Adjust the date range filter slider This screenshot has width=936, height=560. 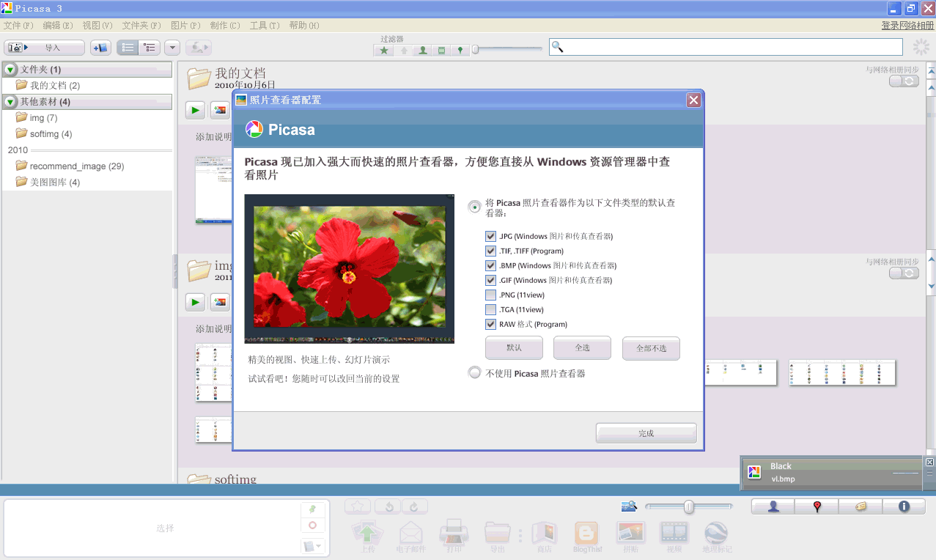click(475, 50)
